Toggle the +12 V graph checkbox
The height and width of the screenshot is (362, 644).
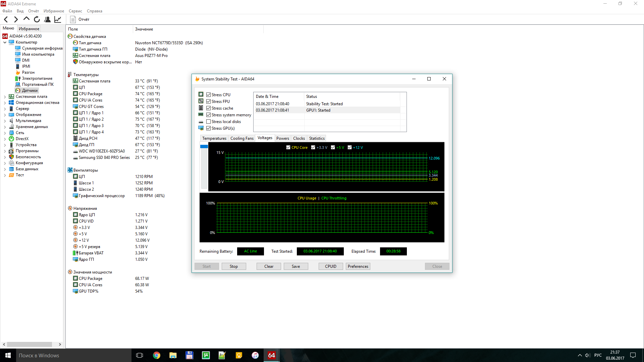[x=350, y=147]
